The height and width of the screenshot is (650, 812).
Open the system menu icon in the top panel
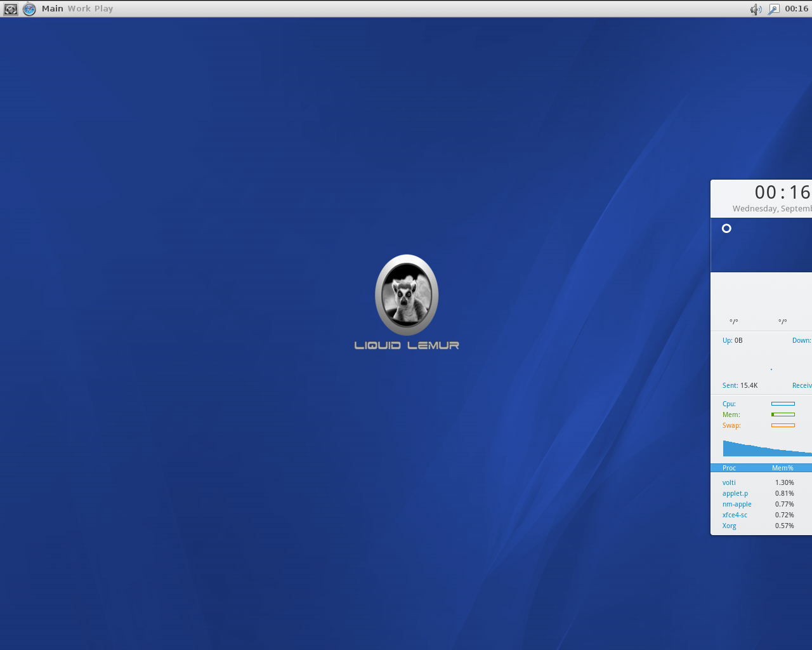click(x=11, y=9)
